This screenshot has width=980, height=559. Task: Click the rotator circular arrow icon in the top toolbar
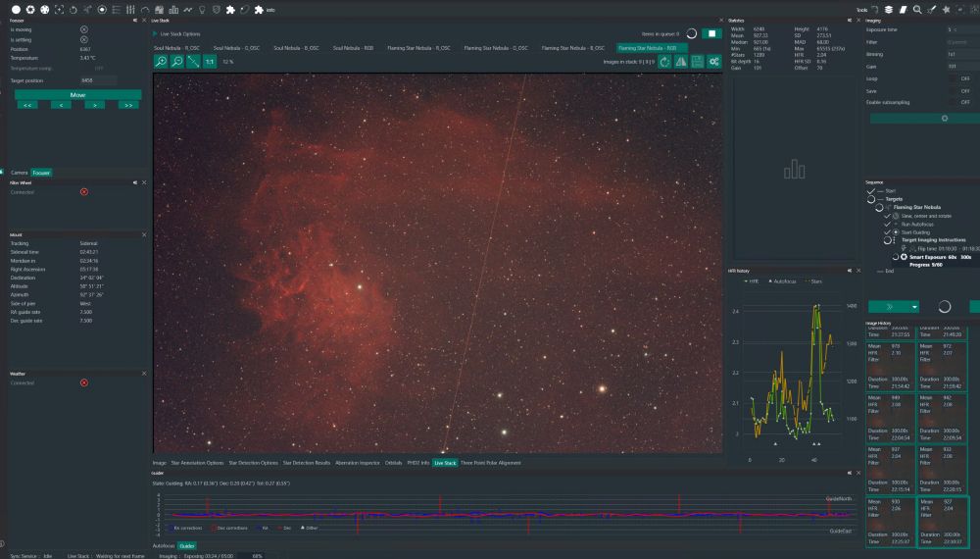pyautogui.click(x=73, y=10)
